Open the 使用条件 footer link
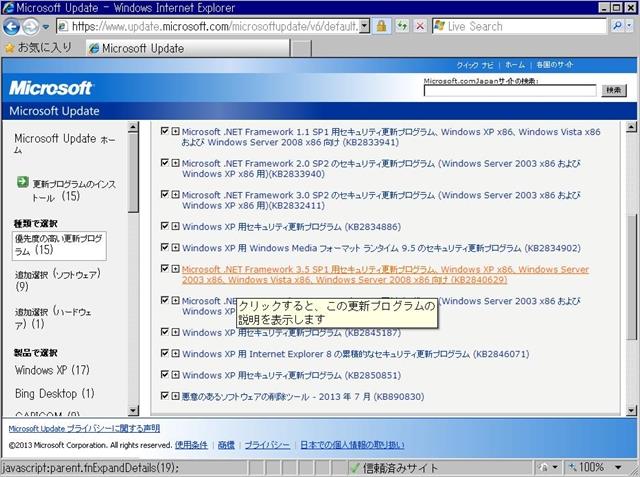Image resolution: width=640 pixels, height=477 pixels. pos(191,445)
